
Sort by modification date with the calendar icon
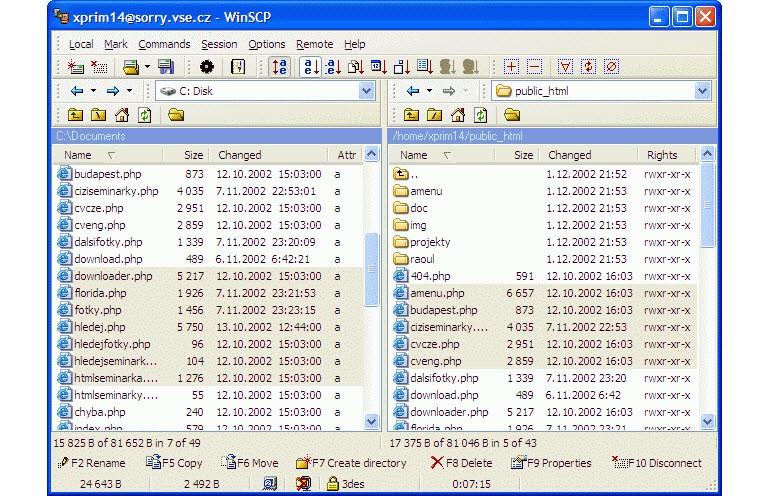click(379, 67)
